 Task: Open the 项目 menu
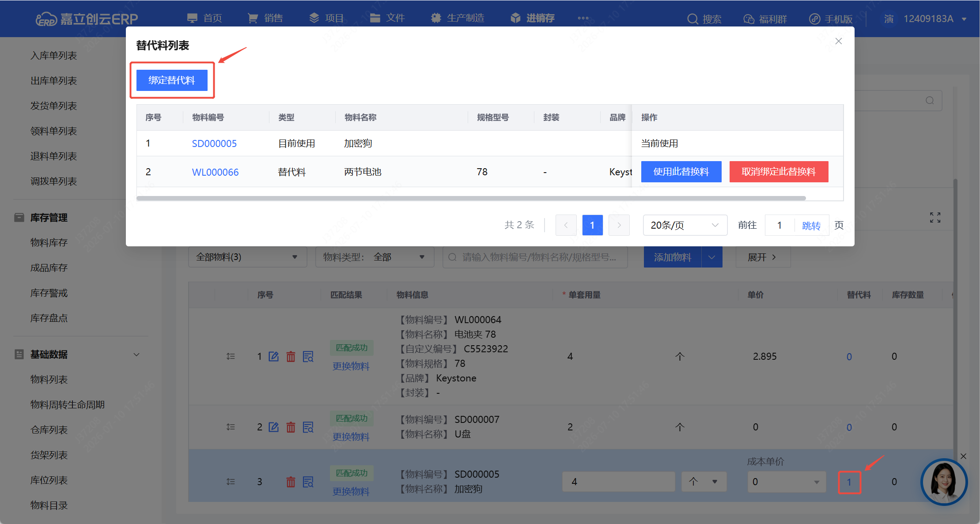coord(326,18)
